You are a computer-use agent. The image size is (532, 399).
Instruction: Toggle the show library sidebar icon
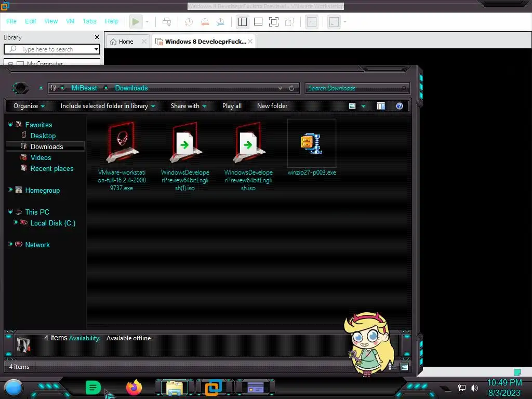click(x=243, y=22)
